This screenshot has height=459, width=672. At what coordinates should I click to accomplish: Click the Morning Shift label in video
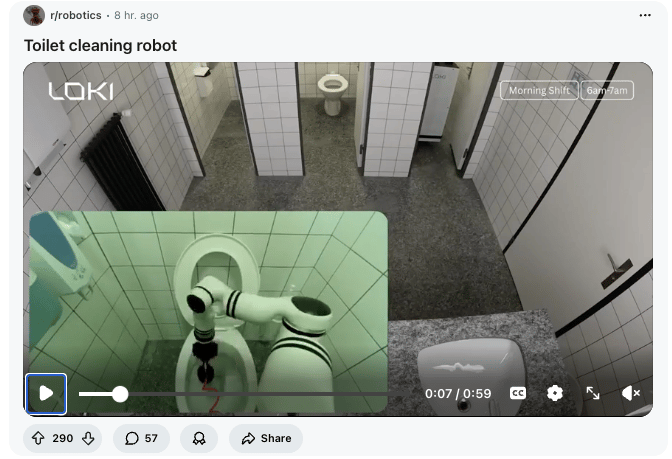click(540, 90)
